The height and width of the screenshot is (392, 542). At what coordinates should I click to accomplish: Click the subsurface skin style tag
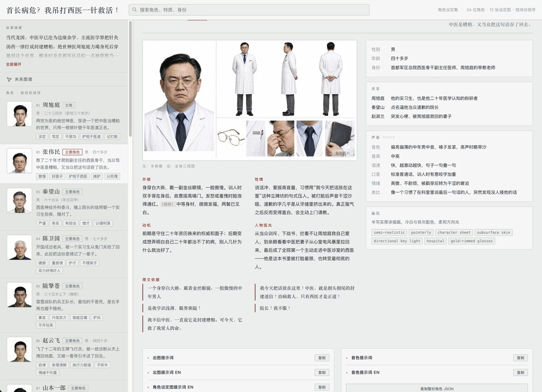[494, 233]
